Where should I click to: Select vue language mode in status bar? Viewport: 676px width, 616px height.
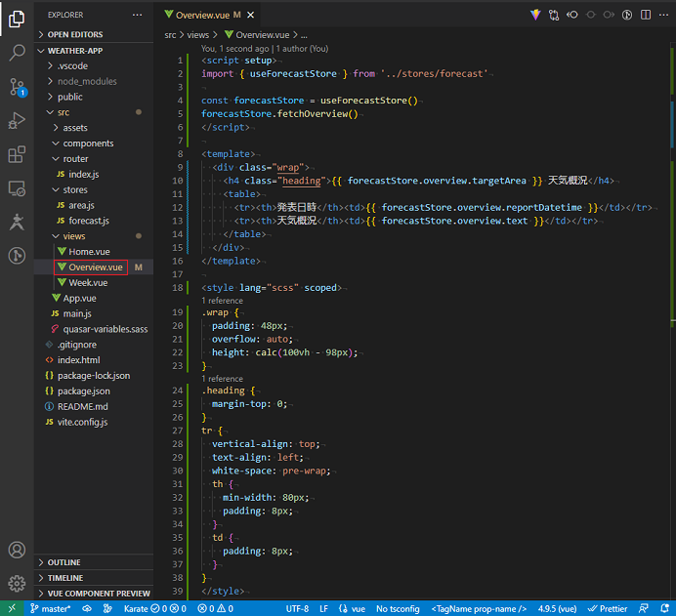[x=353, y=608]
